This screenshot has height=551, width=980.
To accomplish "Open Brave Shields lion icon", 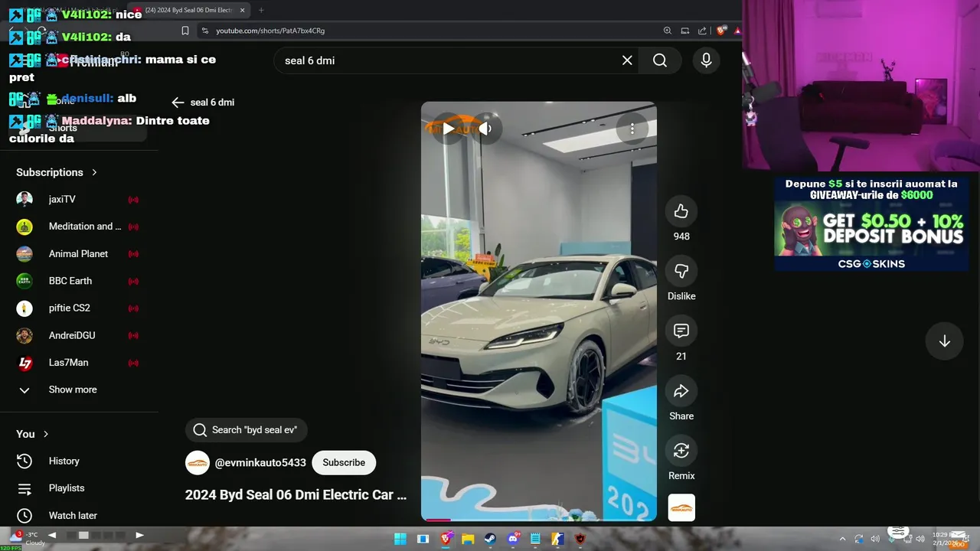I will pos(721,31).
